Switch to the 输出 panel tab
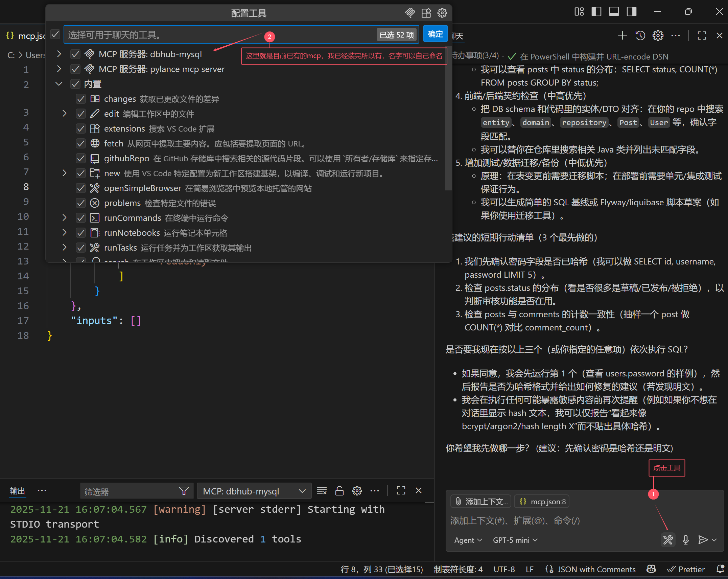 coord(17,491)
